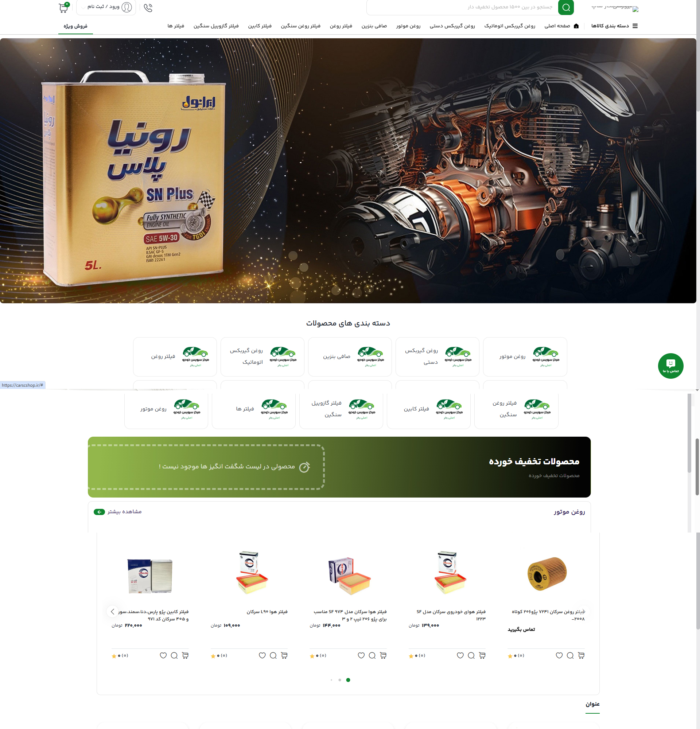700x729 pixels.
Task: Open the صافی بنزین category card
Action: click(x=350, y=357)
